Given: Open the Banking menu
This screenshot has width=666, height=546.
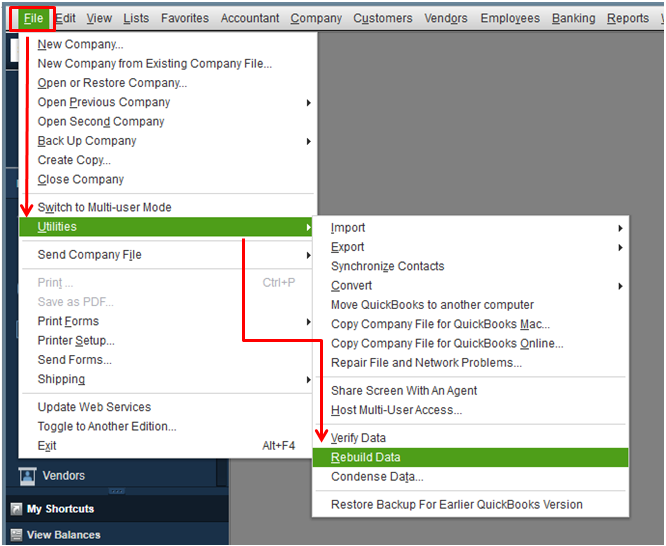Looking at the screenshot, I should (x=573, y=18).
